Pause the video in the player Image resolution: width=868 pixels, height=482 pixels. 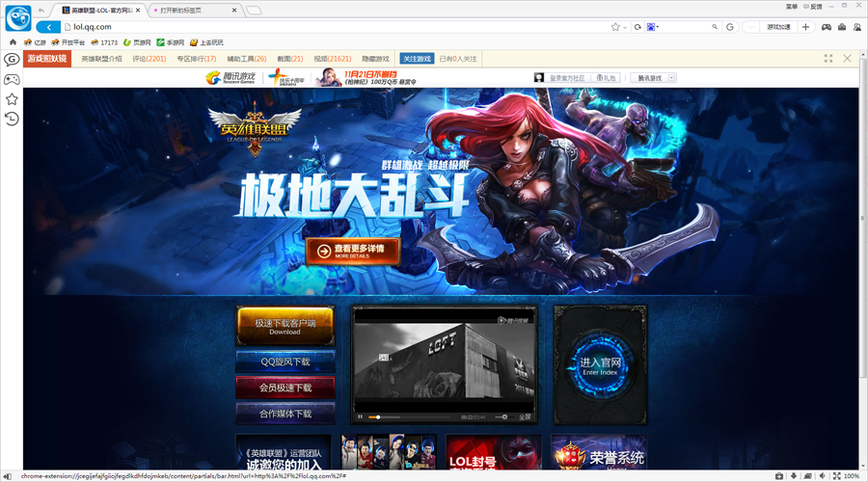(x=361, y=416)
